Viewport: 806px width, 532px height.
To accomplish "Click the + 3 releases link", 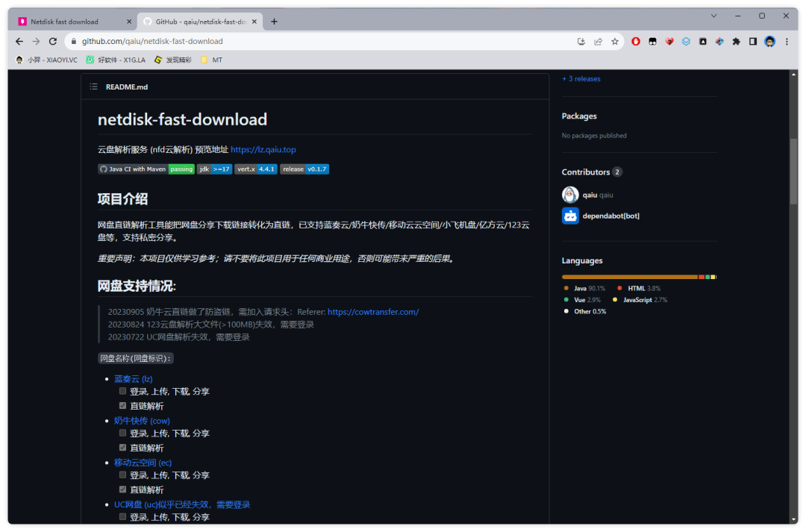I will coord(581,79).
